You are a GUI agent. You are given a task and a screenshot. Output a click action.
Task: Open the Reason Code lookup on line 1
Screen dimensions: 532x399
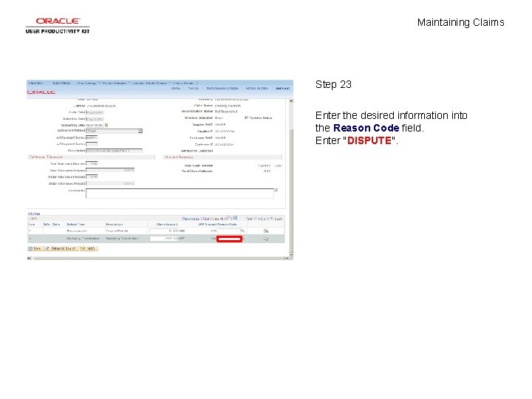click(242, 231)
